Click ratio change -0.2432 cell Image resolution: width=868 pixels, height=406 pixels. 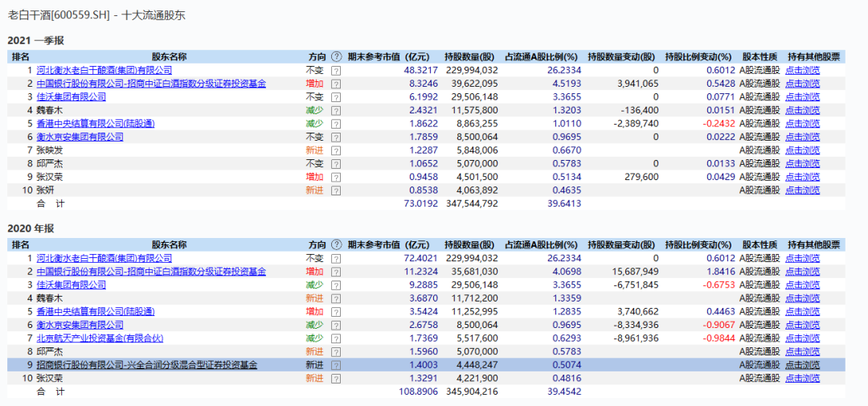pos(719,124)
